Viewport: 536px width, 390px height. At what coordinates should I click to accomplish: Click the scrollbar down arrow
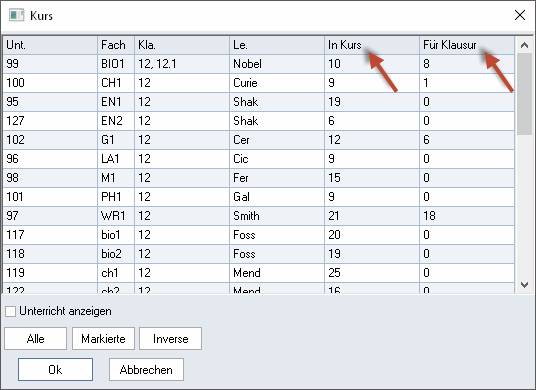(x=524, y=284)
